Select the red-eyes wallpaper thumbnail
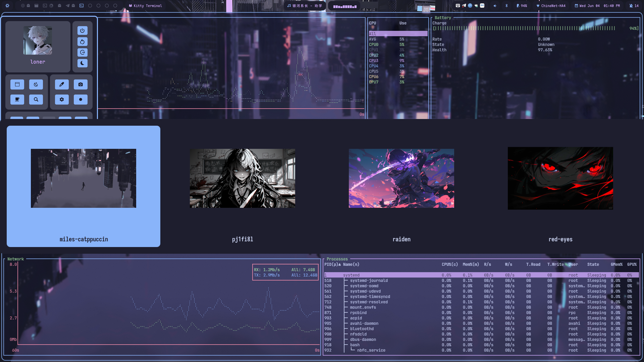 [560, 178]
